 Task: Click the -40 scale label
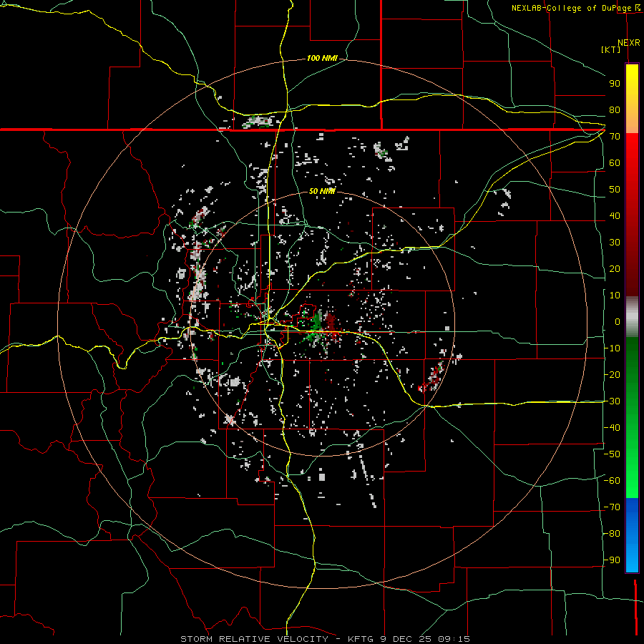[x=612, y=428]
